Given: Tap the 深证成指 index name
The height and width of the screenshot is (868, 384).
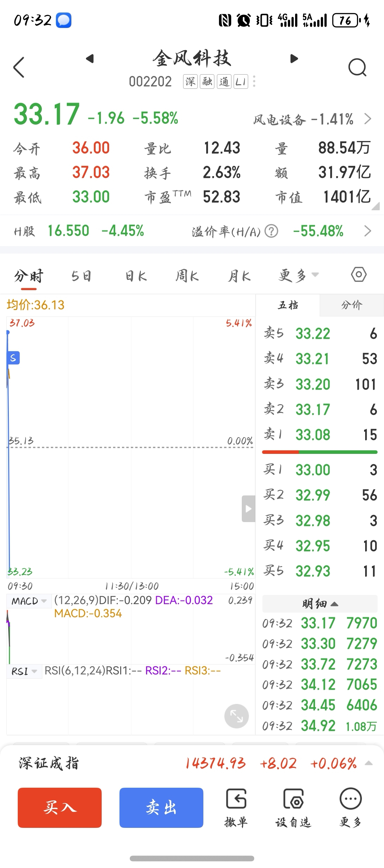Looking at the screenshot, I should [x=48, y=763].
